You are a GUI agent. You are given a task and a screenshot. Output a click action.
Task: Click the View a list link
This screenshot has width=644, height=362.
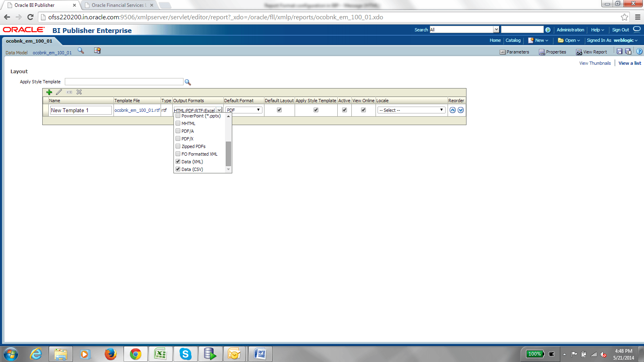(630, 63)
